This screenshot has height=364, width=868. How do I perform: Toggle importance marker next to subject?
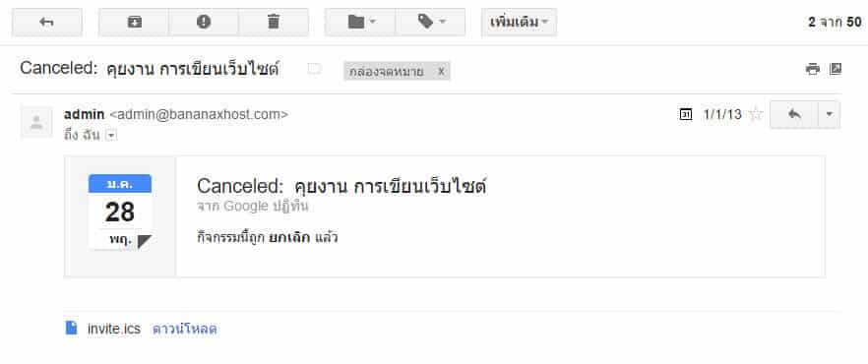(314, 69)
